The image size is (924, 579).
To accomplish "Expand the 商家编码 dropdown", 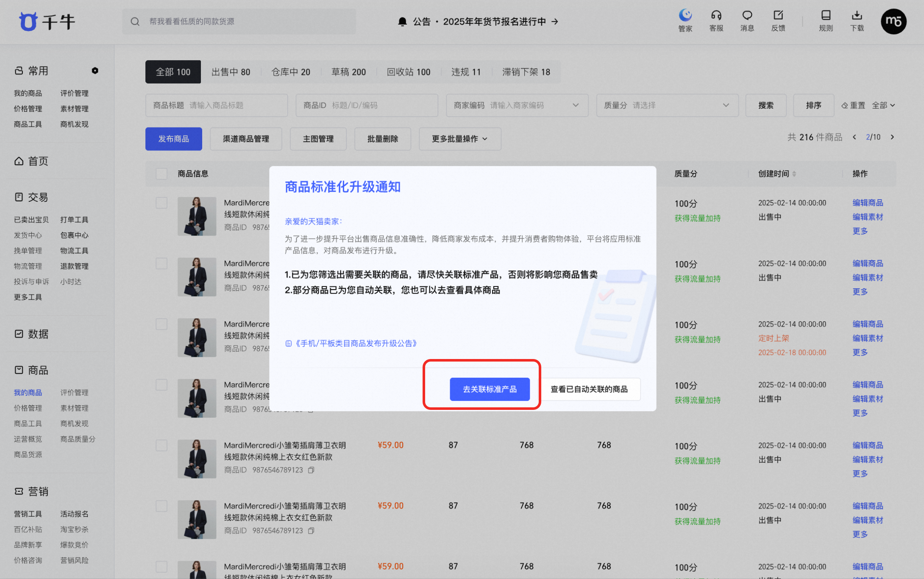I will [x=576, y=105].
